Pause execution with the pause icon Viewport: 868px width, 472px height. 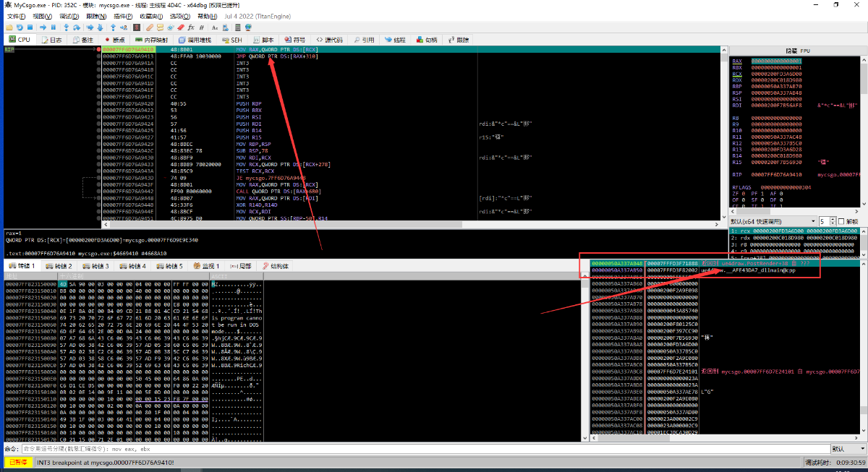[54, 27]
